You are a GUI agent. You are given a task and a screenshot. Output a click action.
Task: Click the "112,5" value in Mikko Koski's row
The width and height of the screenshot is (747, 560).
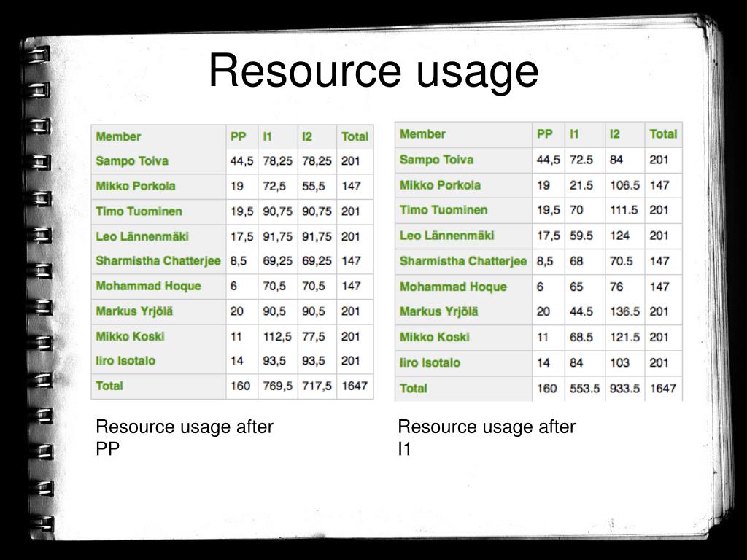click(277, 337)
